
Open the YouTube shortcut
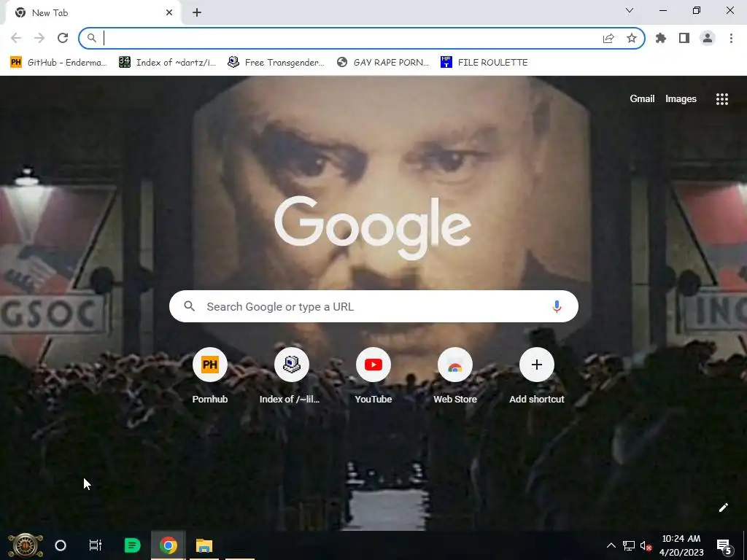coord(373,376)
